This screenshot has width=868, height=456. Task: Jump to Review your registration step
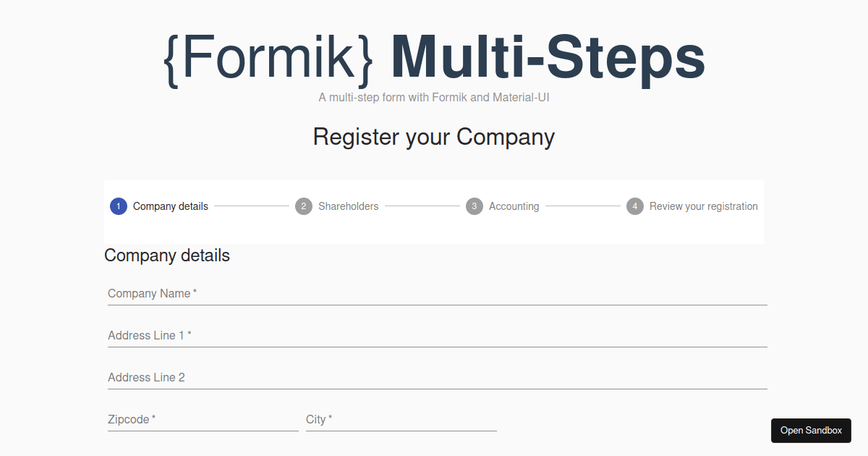pos(704,206)
